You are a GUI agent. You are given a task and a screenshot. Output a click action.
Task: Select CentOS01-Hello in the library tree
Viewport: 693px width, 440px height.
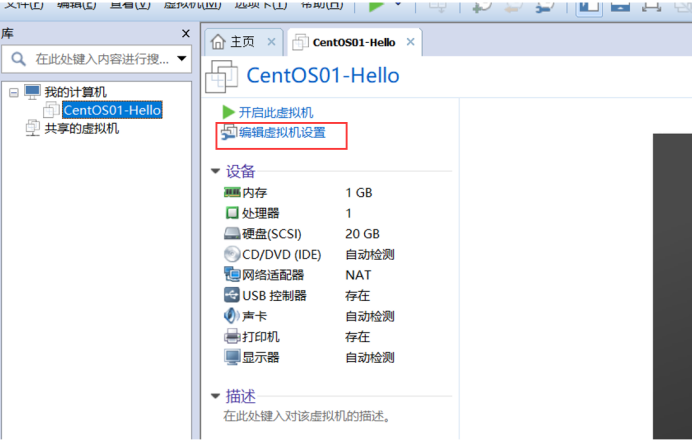112,110
